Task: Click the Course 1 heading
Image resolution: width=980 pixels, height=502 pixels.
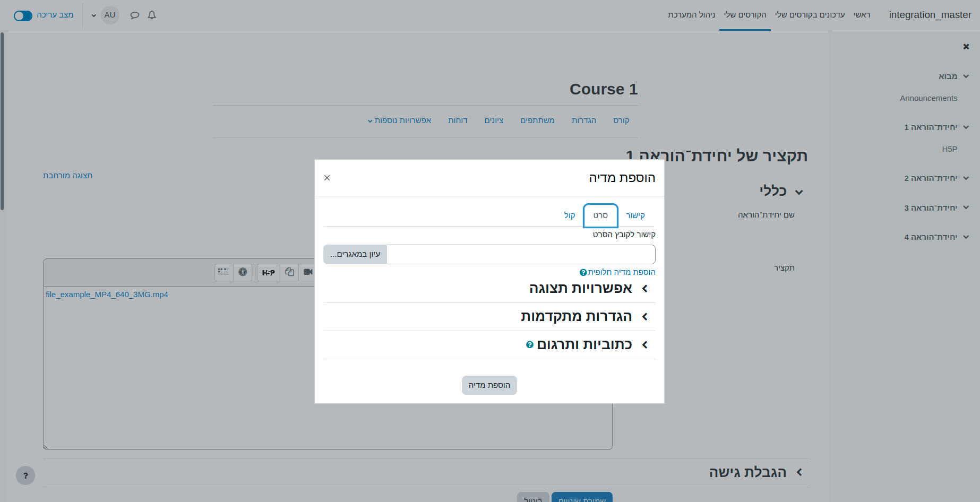Action: (604, 89)
